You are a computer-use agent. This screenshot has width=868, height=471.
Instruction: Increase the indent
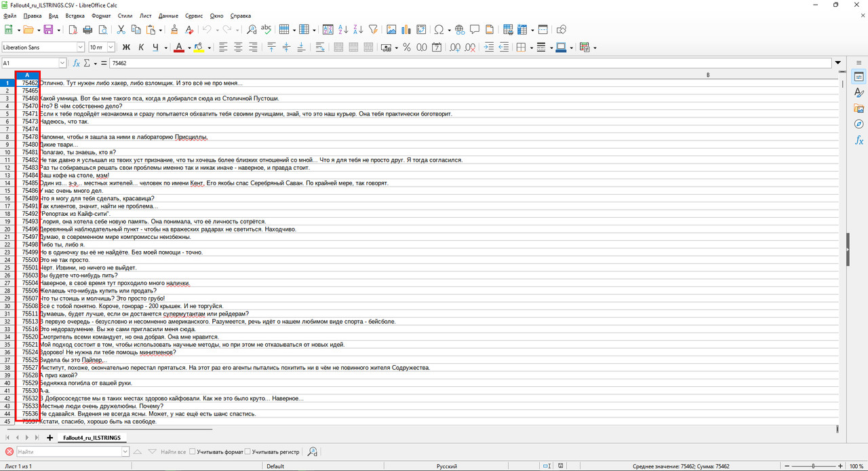pos(489,48)
